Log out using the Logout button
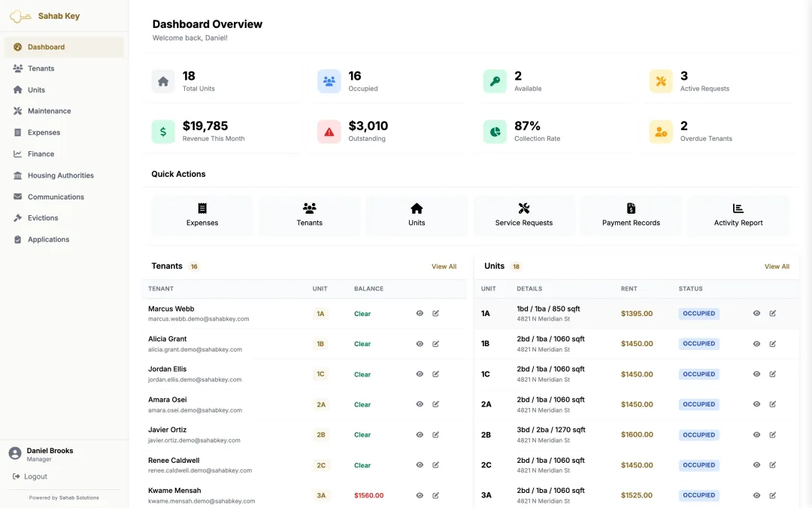Image resolution: width=812 pixels, height=508 pixels. tap(30, 476)
